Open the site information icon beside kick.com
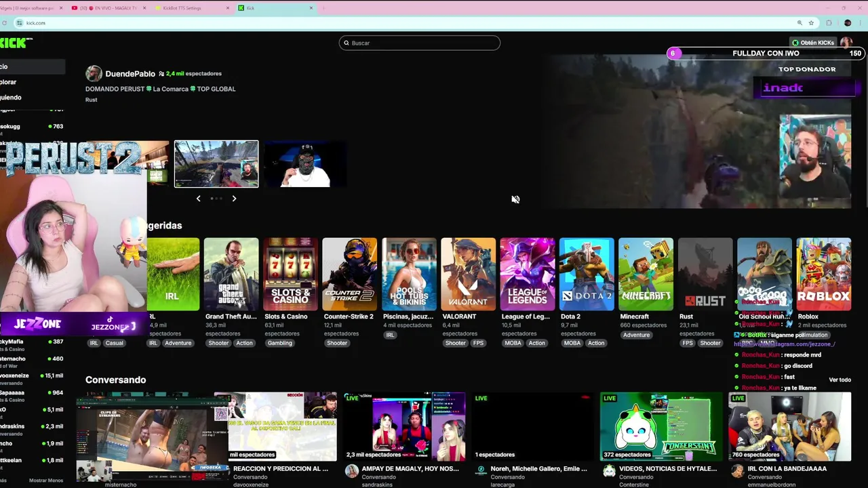The image size is (868, 488). (20, 23)
